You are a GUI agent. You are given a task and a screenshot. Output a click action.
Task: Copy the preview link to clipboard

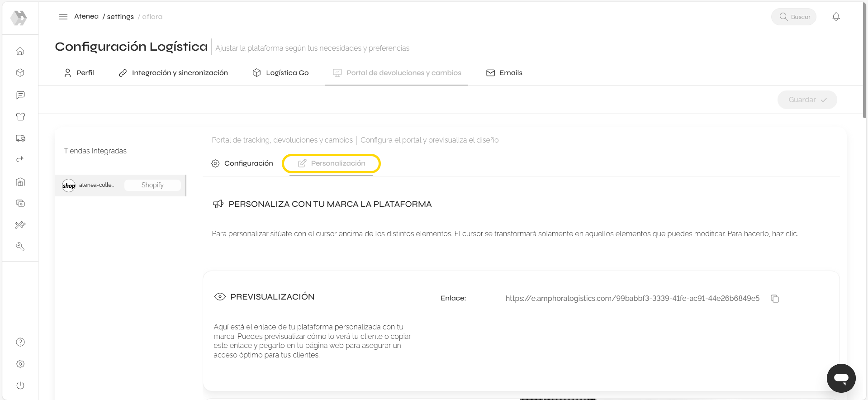click(x=775, y=299)
